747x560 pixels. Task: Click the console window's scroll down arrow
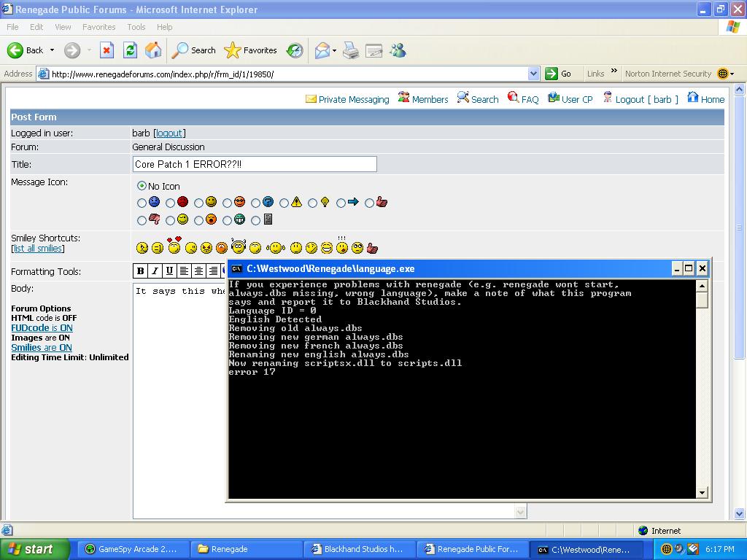(x=703, y=492)
